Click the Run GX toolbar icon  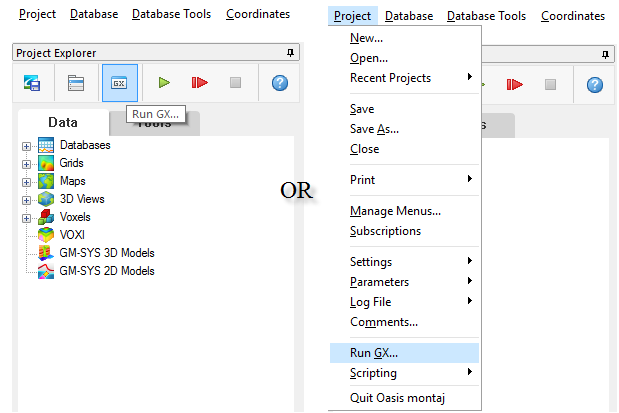119,83
